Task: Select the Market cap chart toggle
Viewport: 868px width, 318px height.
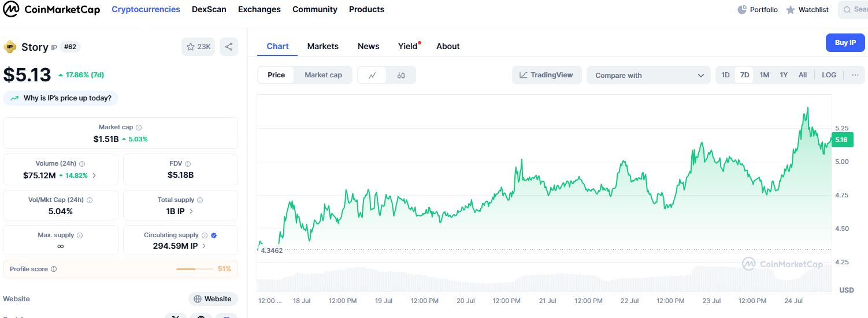Action: (x=323, y=75)
